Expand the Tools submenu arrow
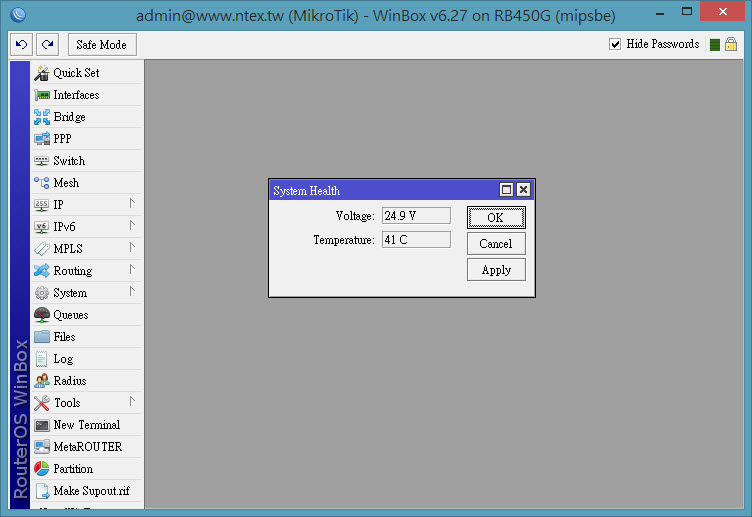The image size is (752, 517). point(132,401)
